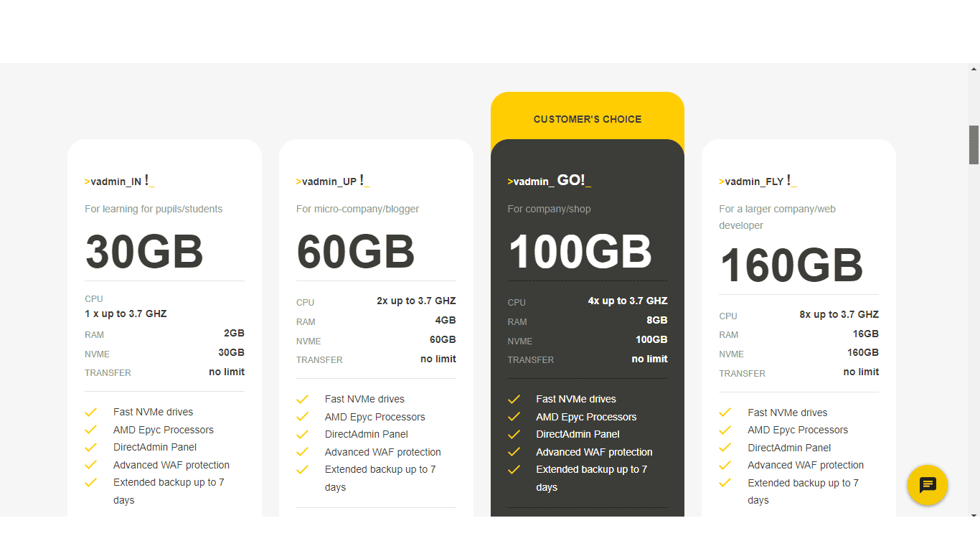Screen dimensions: 980x551
Task: Click the 60GB NVME value
Action: [x=443, y=339]
